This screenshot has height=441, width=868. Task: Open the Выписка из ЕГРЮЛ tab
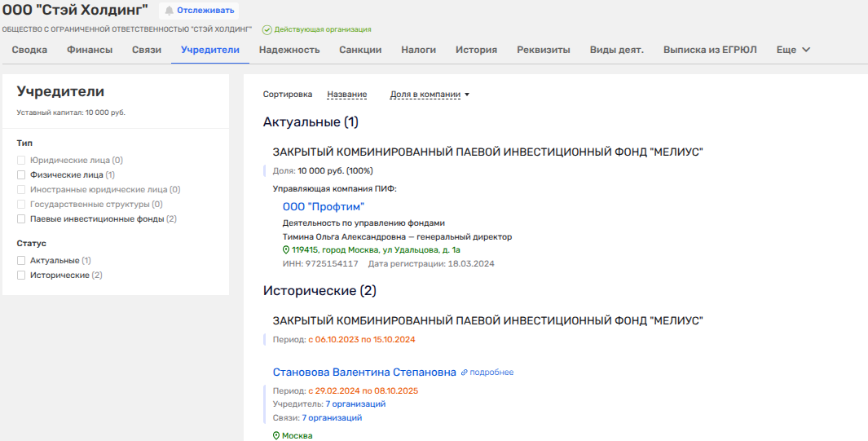(x=710, y=50)
